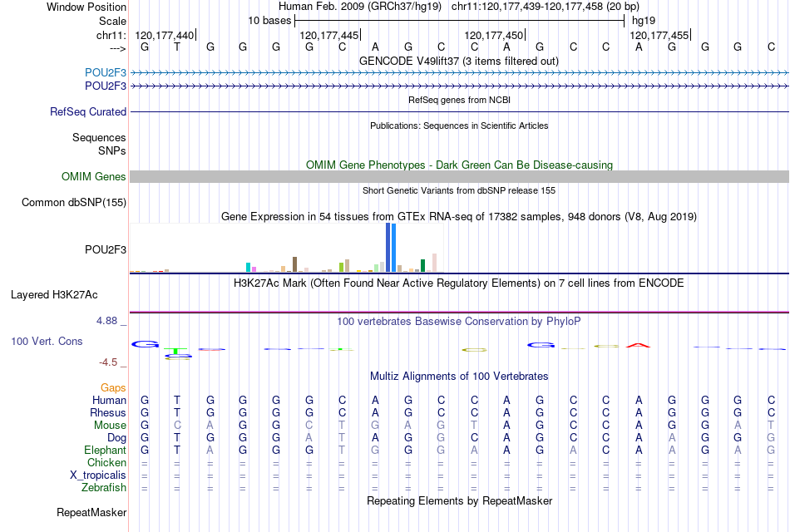Click the -4.5 lower conservation scale value

click(x=108, y=362)
